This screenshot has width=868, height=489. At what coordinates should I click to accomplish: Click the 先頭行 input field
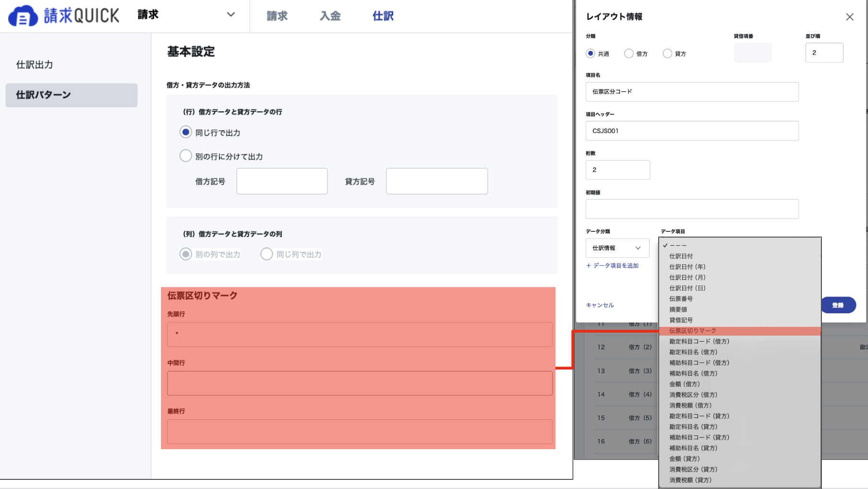pos(360,334)
